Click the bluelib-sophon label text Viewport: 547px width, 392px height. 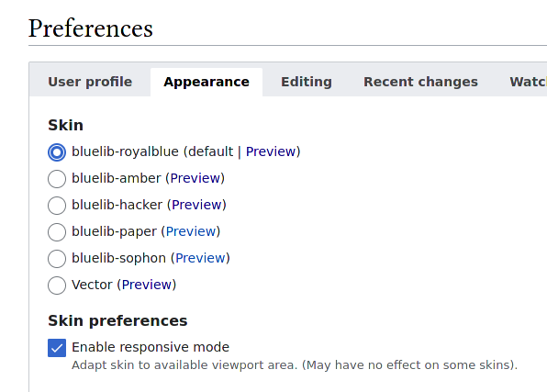click(x=118, y=258)
